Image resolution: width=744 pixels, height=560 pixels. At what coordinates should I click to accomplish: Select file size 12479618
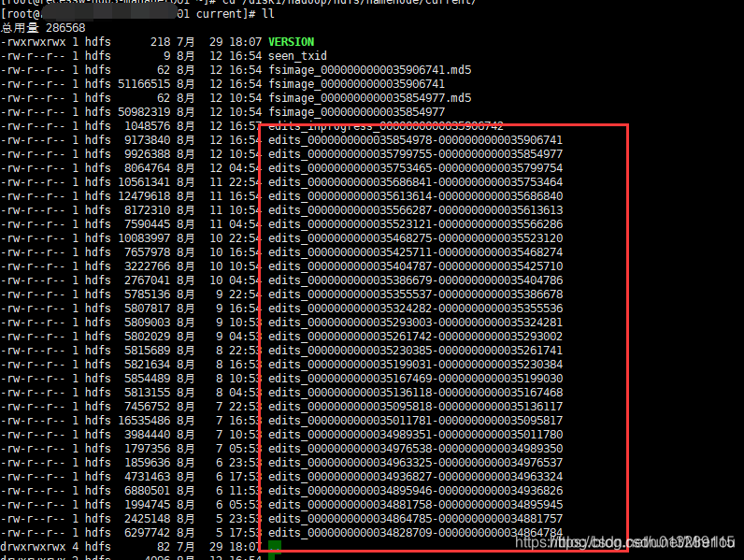coord(144,196)
